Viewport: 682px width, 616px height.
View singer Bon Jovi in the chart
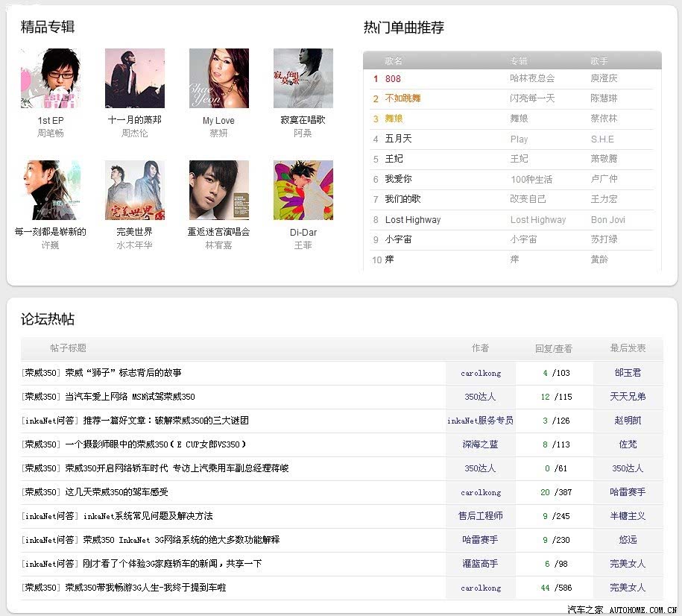click(608, 220)
